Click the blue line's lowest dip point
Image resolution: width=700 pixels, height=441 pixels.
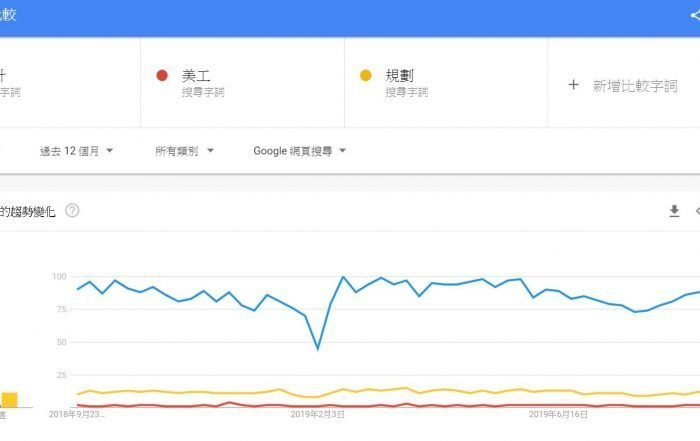(318, 349)
